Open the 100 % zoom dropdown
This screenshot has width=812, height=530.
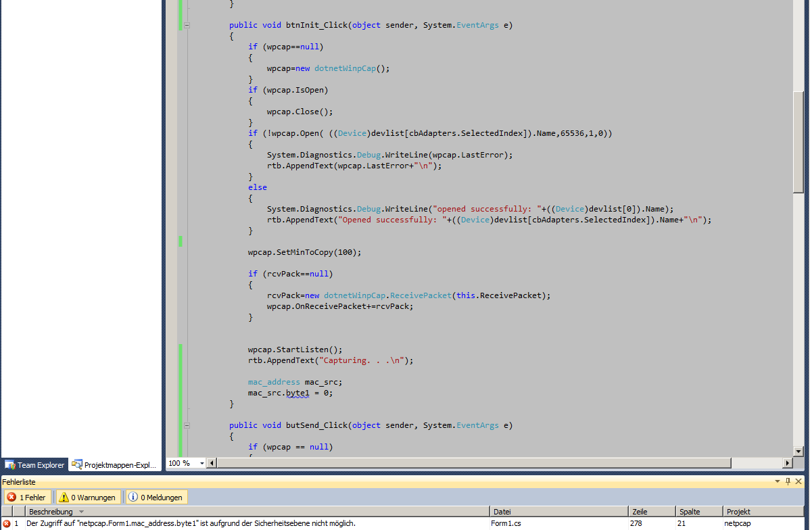tap(201, 463)
